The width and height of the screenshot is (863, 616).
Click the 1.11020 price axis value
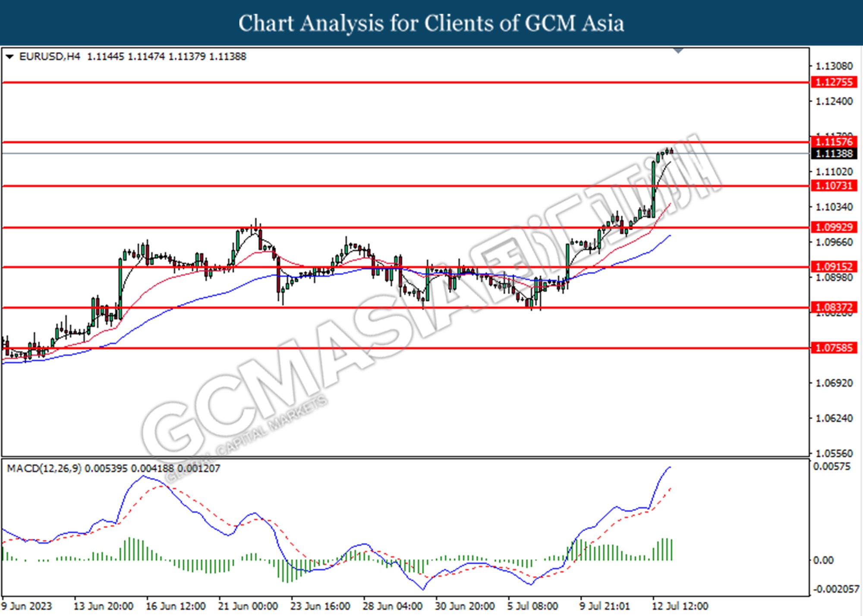(834, 172)
